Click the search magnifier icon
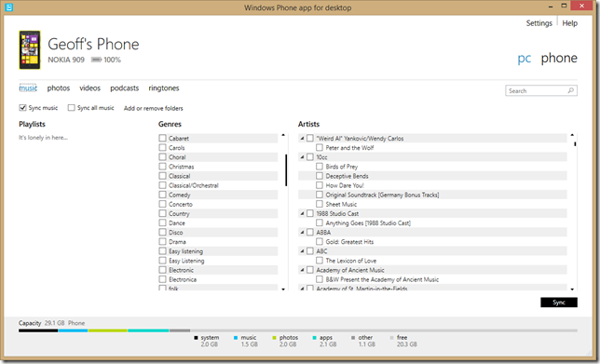The height and width of the screenshot is (364, 600). pyautogui.click(x=570, y=90)
